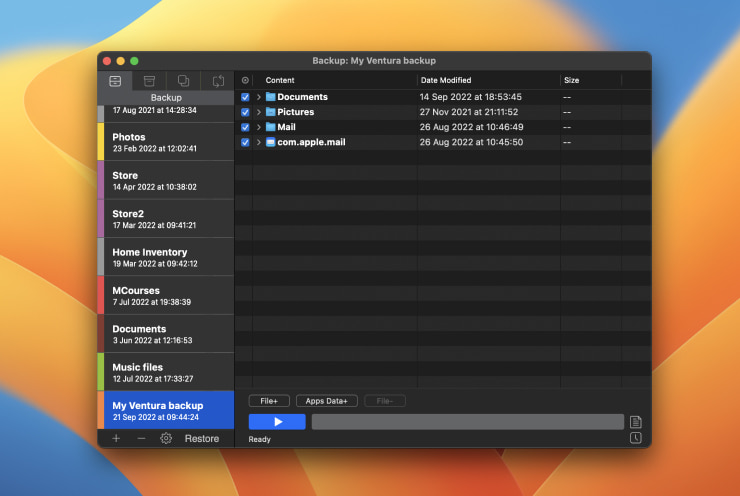740x496 pixels.
Task: Switch to the Archive mode tab icon
Action: pos(149,81)
